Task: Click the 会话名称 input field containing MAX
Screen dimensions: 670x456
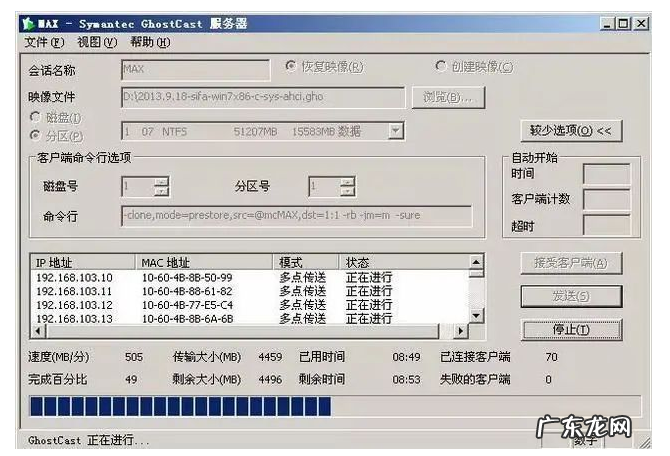Action: click(x=196, y=70)
